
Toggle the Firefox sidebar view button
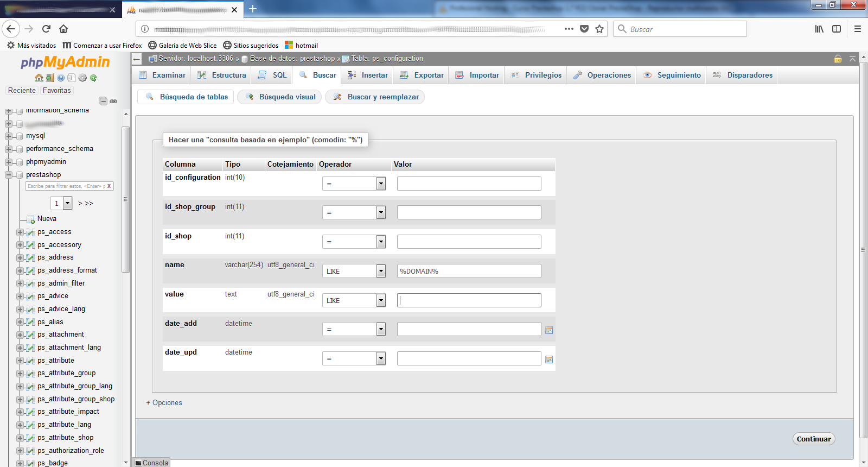(x=837, y=29)
